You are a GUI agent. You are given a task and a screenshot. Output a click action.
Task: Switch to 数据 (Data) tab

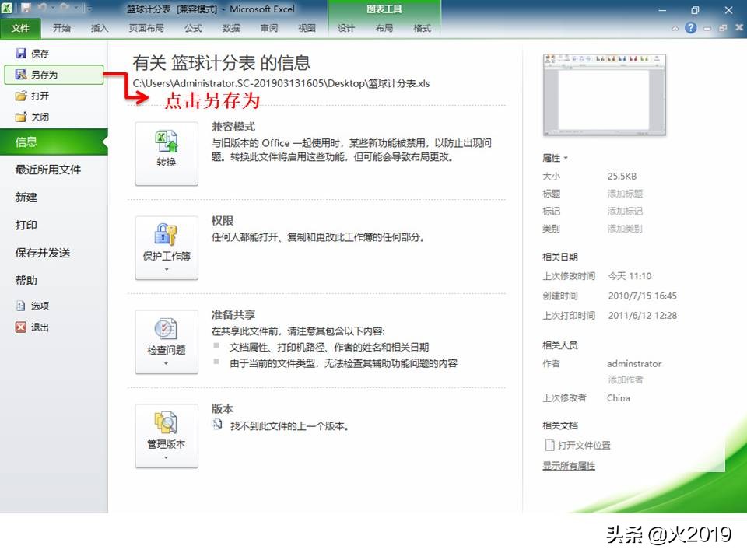click(x=231, y=28)
